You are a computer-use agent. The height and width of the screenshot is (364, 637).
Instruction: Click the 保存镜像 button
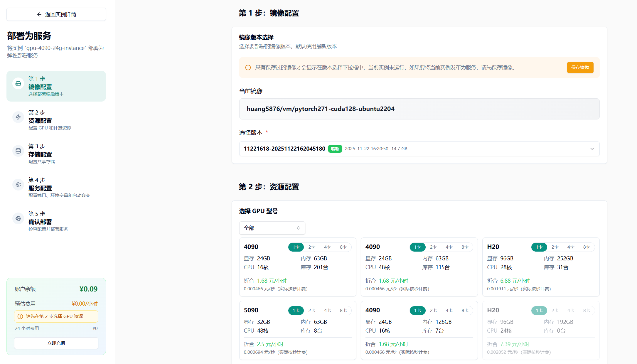(x=580, y=68)
